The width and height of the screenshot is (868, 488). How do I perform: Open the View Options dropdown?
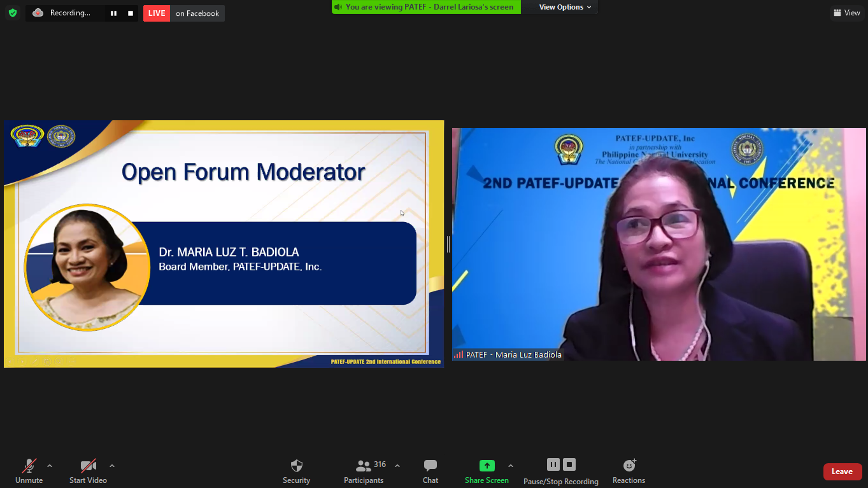565,7
